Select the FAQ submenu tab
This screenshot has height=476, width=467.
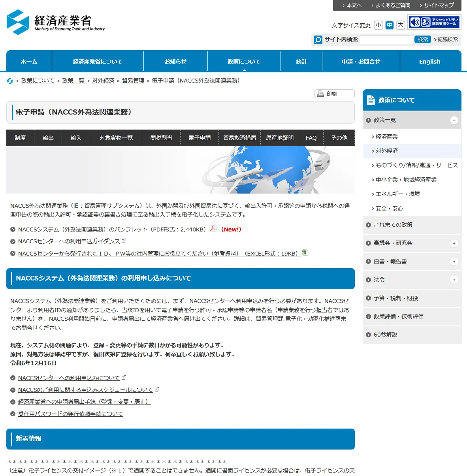pos(311,138)
